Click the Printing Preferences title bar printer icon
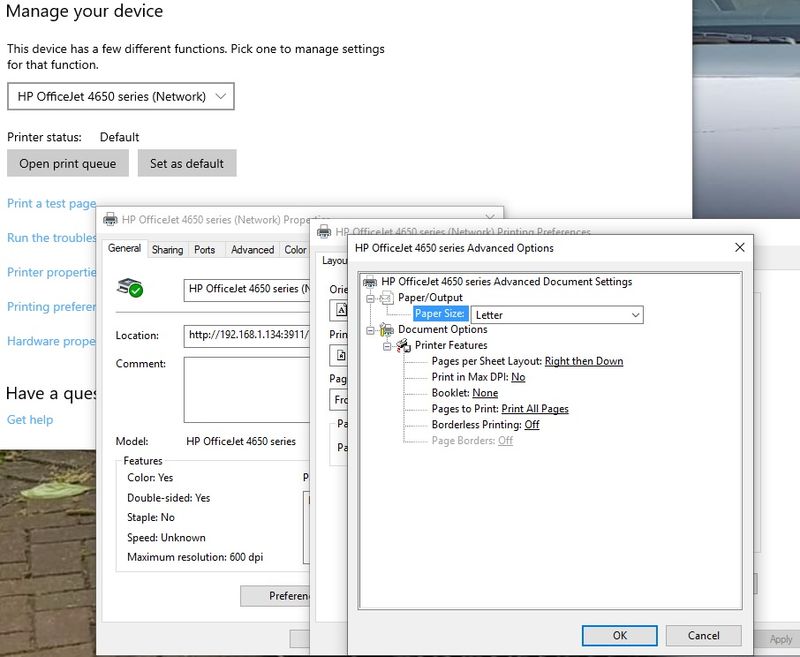800x657 pixels. tap(324, 232)
